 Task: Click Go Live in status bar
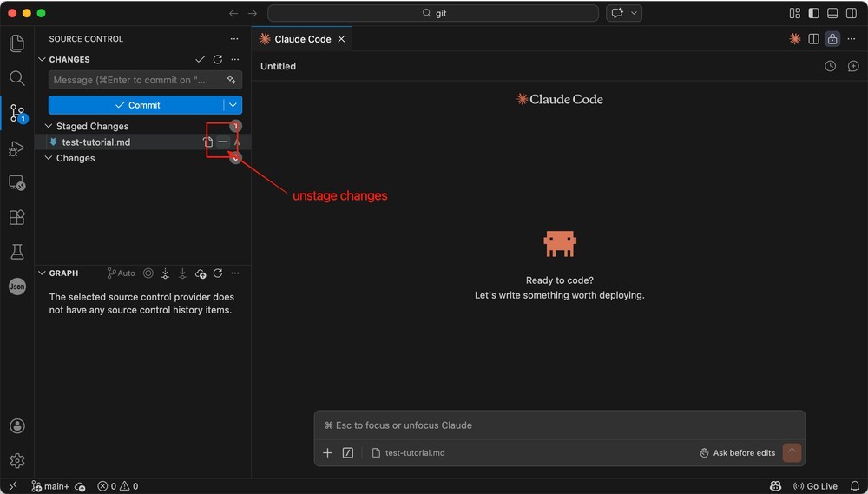(815, 486)
